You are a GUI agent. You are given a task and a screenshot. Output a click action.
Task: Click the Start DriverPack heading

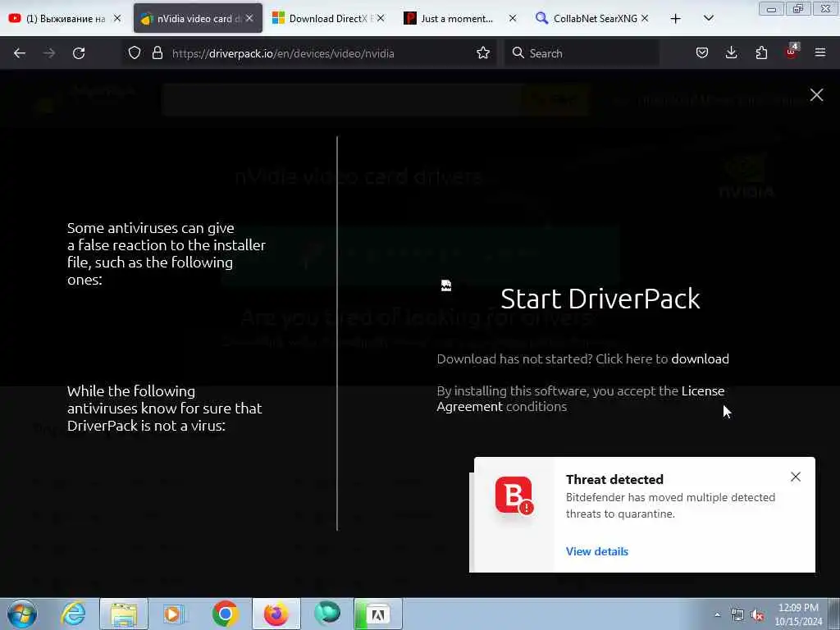tap(600, 299)
